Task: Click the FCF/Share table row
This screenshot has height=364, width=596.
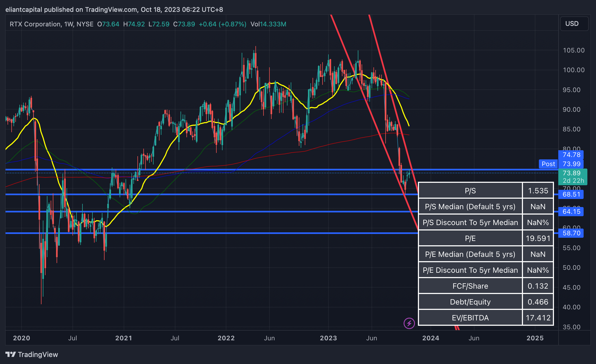Action: pos(470,286)
